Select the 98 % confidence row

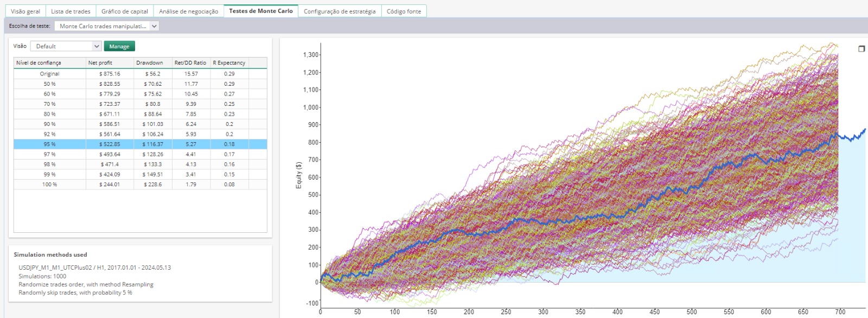(x=141, y=164)
